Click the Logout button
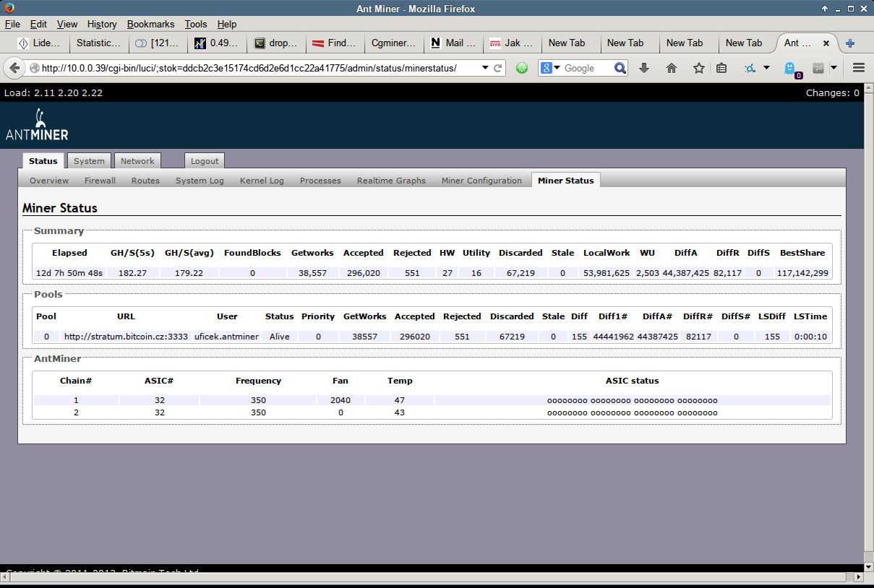The width and height of the screenshot is (874, 588). [205, 161]
